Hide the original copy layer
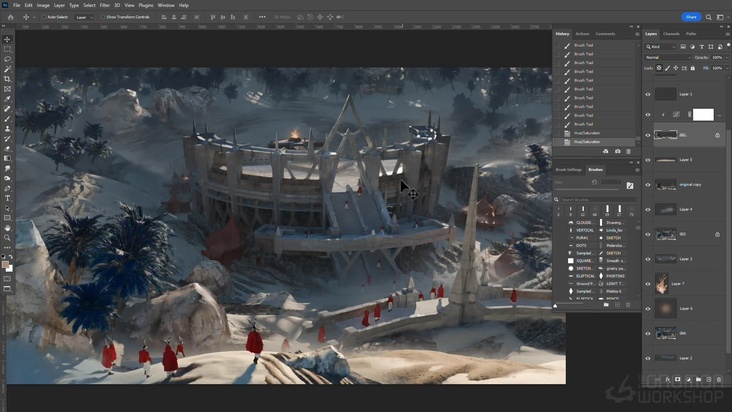The height and width of the screenshot is (412, 732). pos(648,185)
